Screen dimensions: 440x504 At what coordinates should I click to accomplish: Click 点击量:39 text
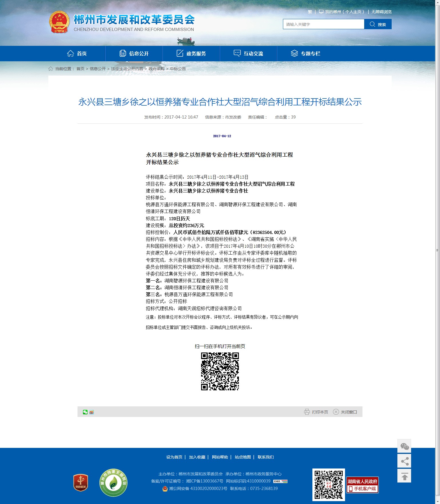[x=285, y=117]
